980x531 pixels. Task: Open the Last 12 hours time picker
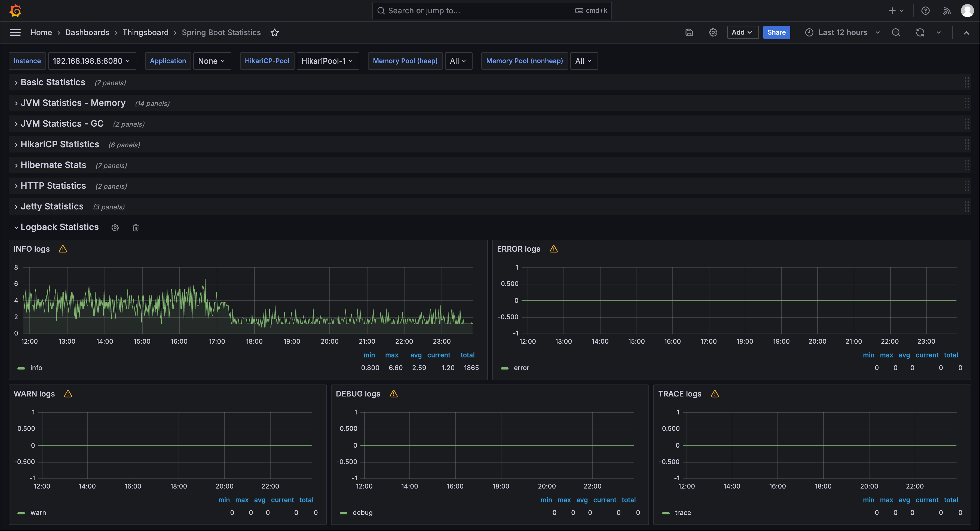842,32
